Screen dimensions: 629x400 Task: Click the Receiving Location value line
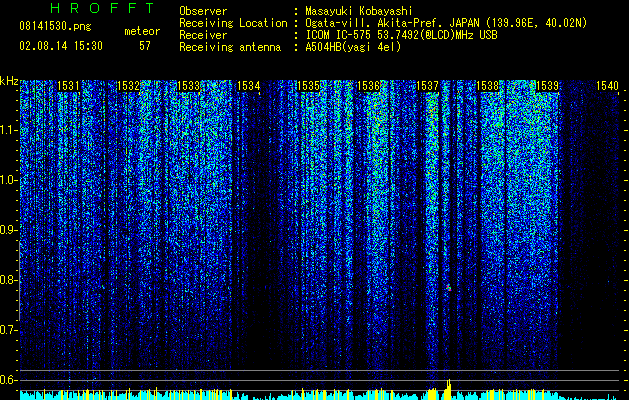(445, 23)
